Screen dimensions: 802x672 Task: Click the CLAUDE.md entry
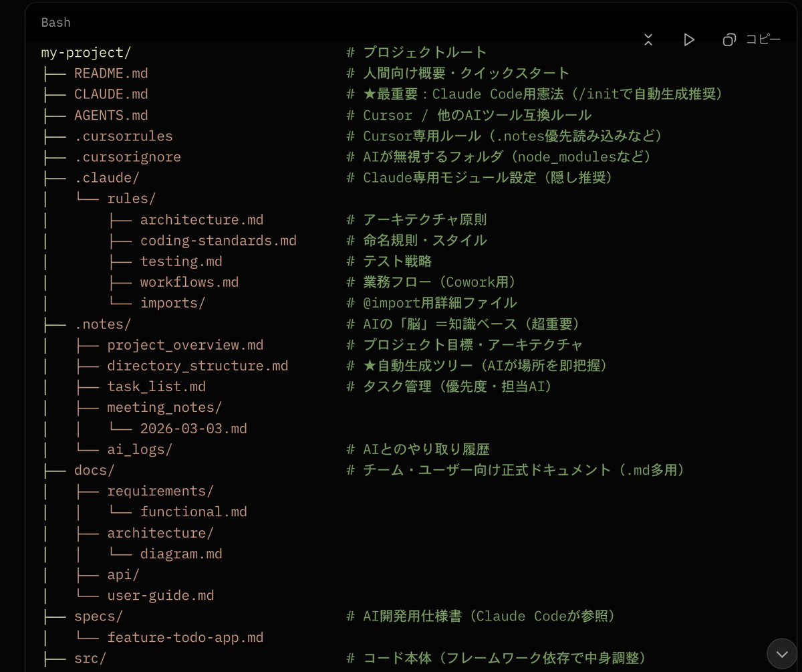[x=111, y=94]
